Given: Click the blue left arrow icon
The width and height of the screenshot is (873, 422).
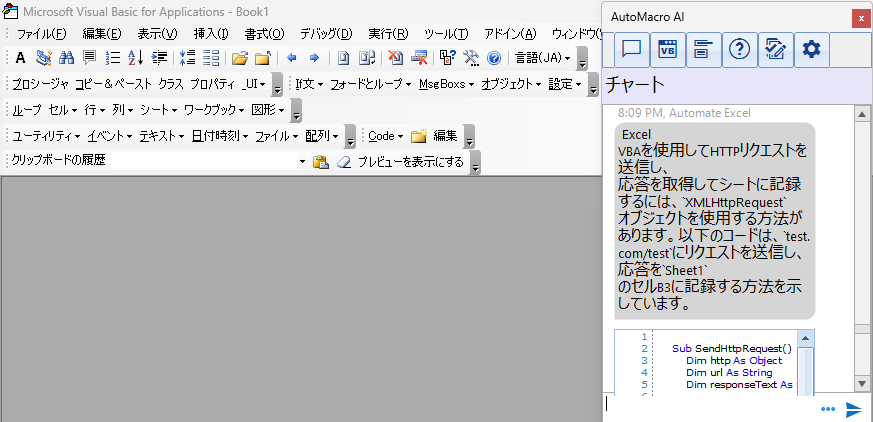Looking at the screenshot, I should click(x=291, y=57).
